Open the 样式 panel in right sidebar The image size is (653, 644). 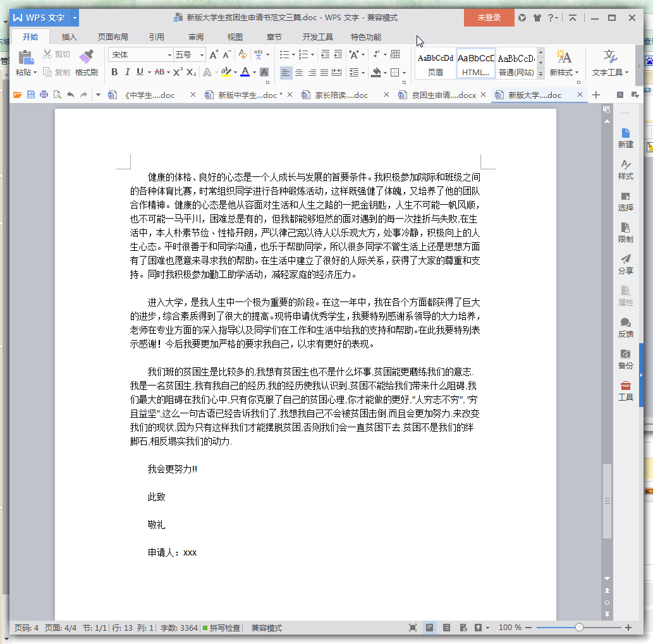coord(625,169)
